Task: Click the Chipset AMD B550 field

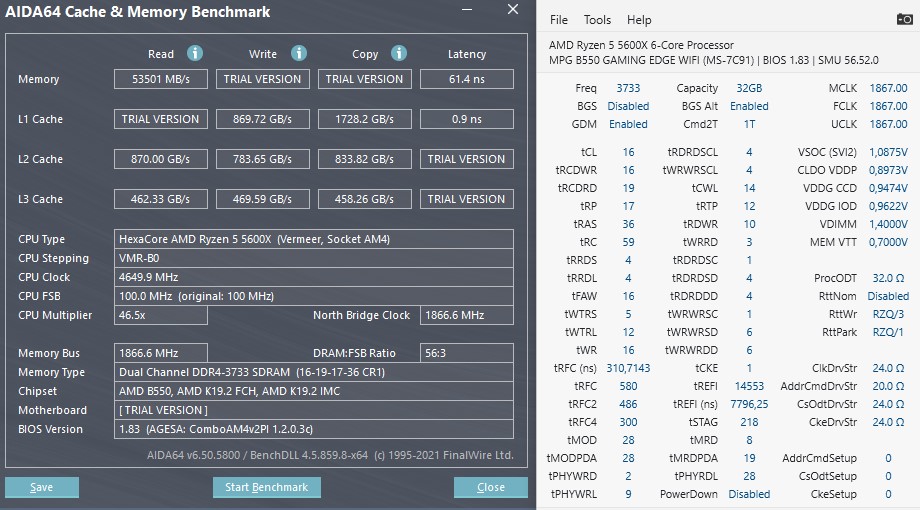Action: 314,391
